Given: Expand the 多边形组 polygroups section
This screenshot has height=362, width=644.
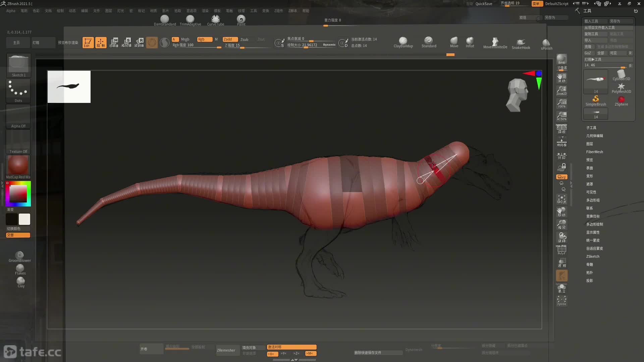Looking at the screenshot, I should (593, 200).
